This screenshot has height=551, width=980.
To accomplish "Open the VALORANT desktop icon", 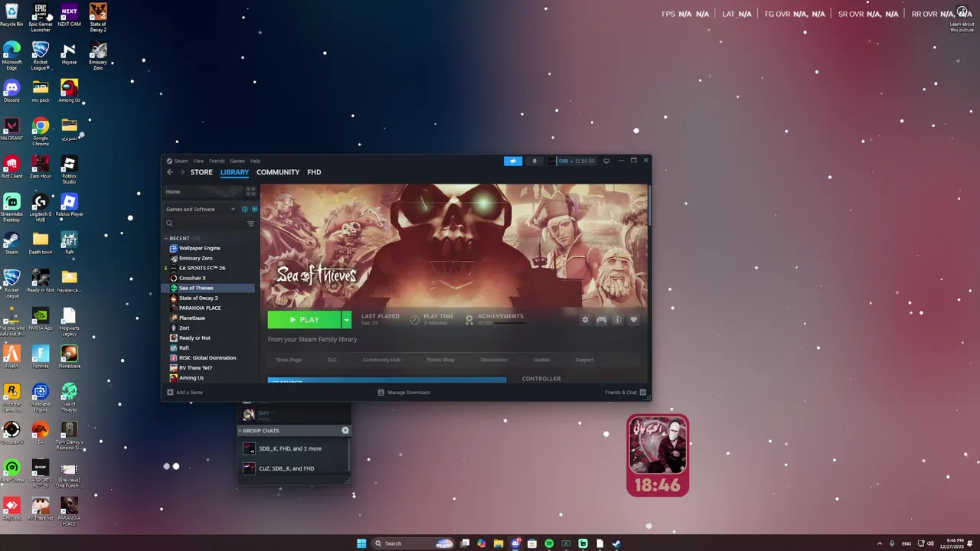I will (x=11, y=129).
